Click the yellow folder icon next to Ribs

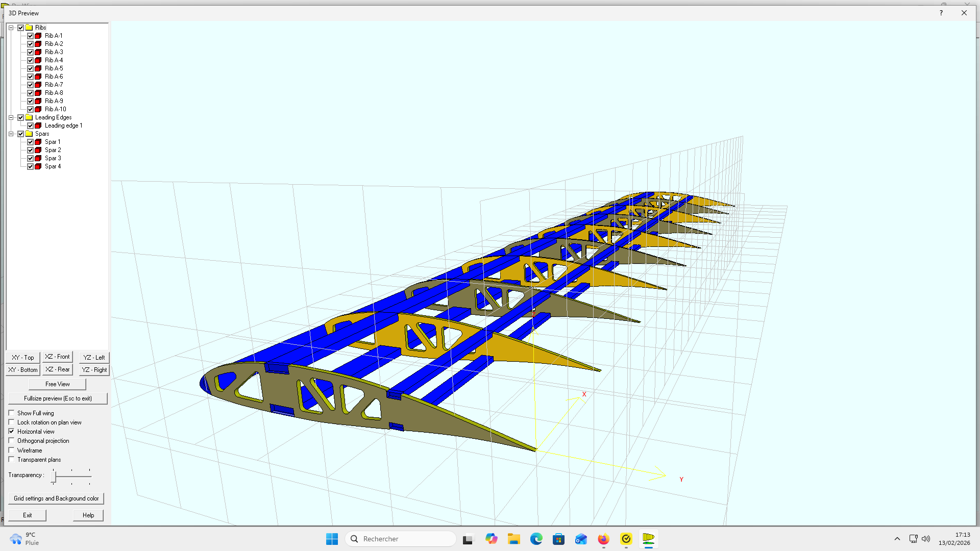click(x=29, y=27)
